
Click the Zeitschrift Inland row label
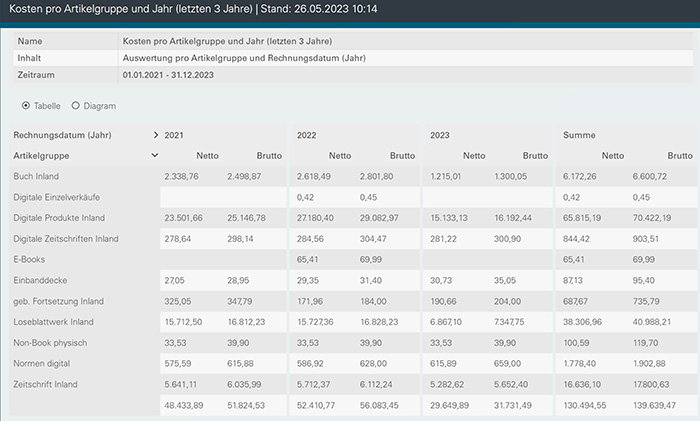48,384
